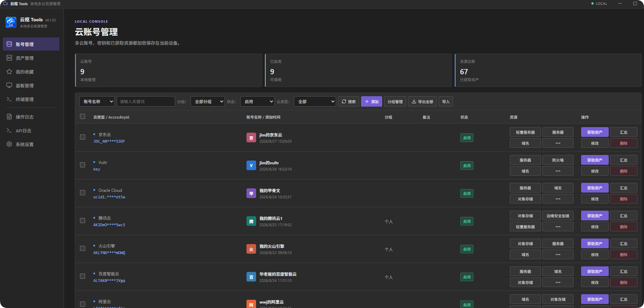Open 面板管理 in sidebar
Image resolution: width=644 pixels, height=308 pixels.
(x=31, y=85)
